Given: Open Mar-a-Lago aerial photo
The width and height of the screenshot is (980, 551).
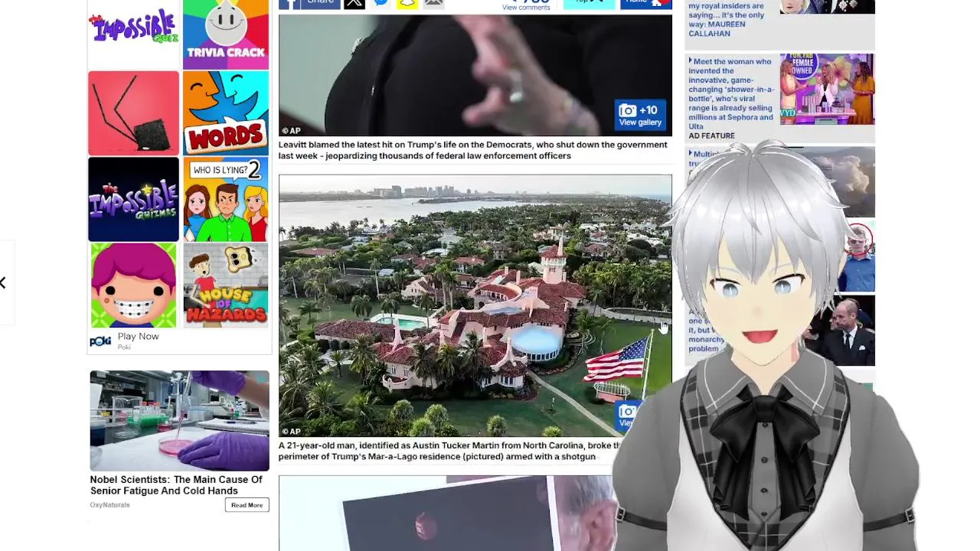Looking at the screenshot, I should point(475,306).
